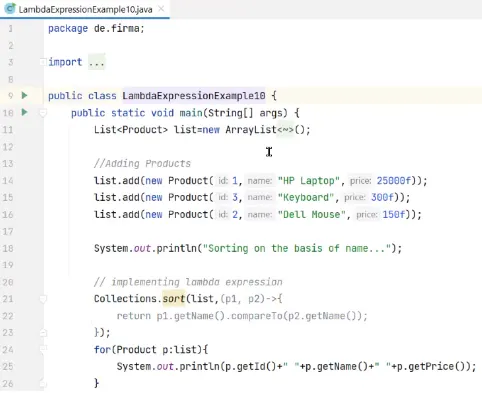Click the price value 25000f
482x393 pixels.
pyautogui.click(x=394, y=181)
